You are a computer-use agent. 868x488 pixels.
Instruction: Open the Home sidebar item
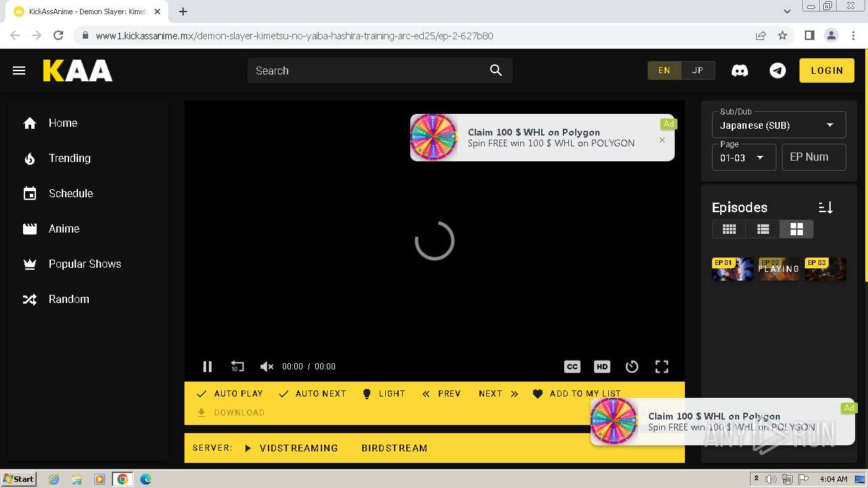[88, 123]
